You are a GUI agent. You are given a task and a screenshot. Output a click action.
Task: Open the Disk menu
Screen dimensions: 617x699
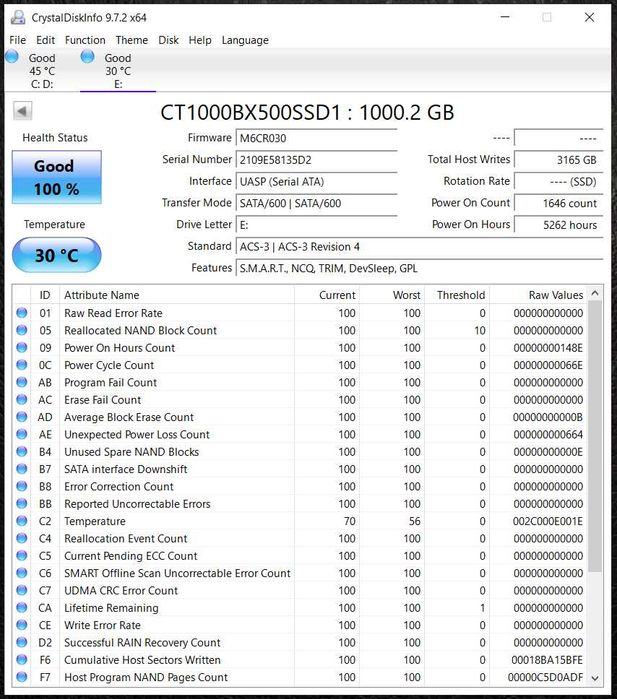168,40
